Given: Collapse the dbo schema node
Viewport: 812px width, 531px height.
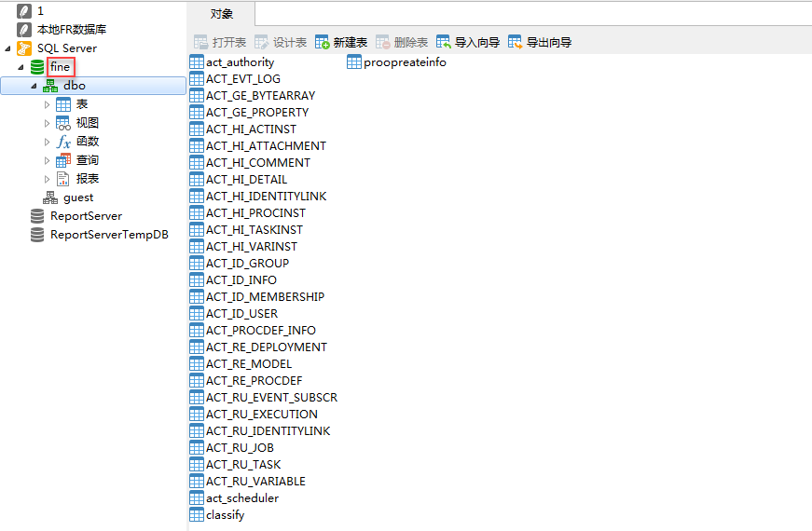Looking at the screenshot, I should point(34,86).
